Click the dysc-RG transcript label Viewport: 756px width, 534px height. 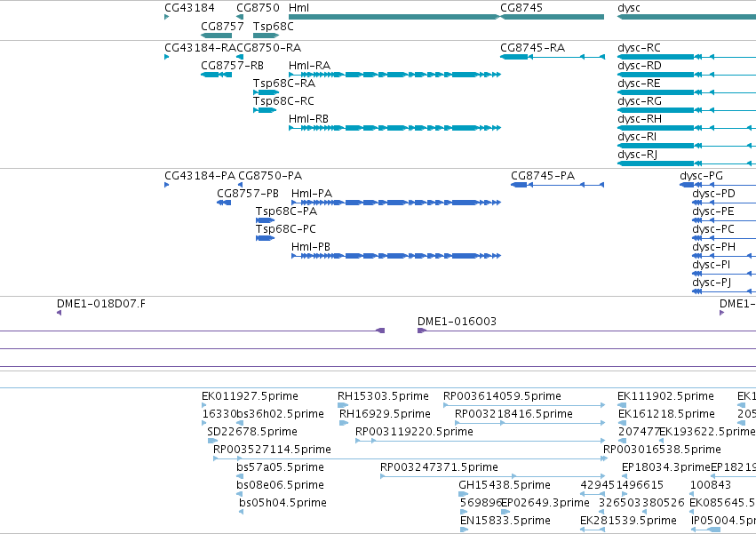click(x=640, y=100)
